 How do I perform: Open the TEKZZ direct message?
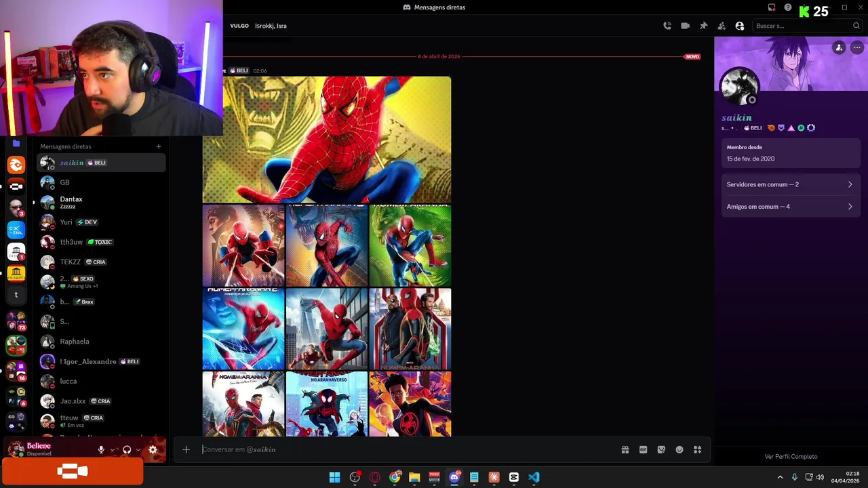pyautogui.click(x=101, y=262)
